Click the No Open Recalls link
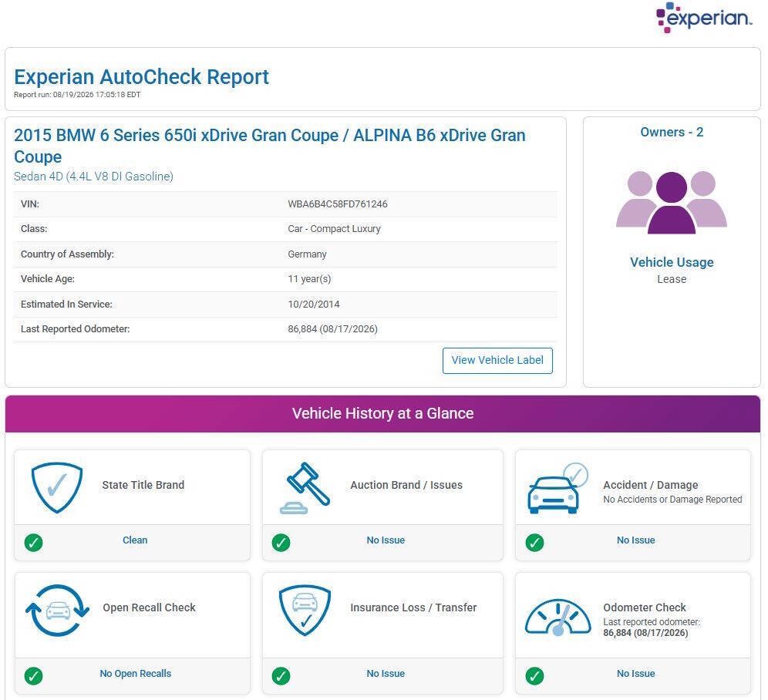Image resolution: width=768 pixels, height=700 pixels. click(x=136, y=674)
